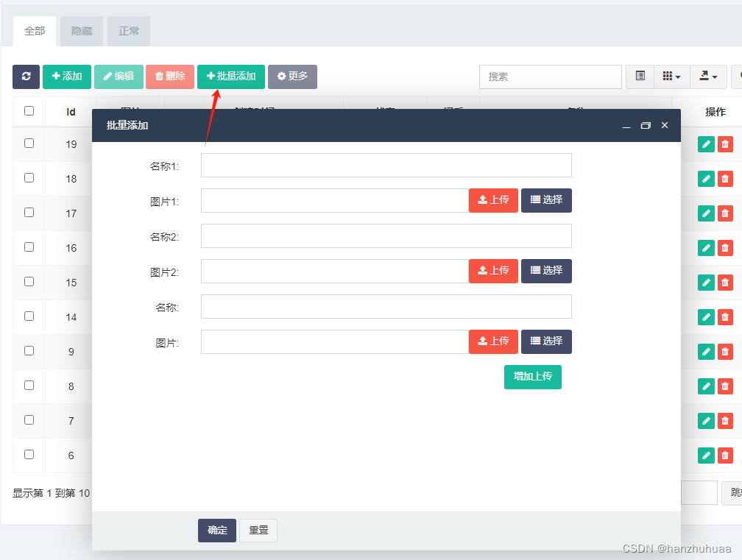Tick the select-all header checkbox

29,110
